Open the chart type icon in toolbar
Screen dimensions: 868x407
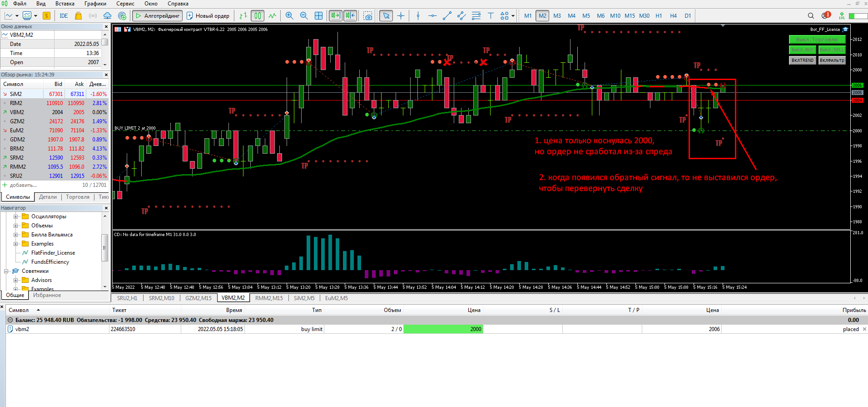click(x=8, y=15)
